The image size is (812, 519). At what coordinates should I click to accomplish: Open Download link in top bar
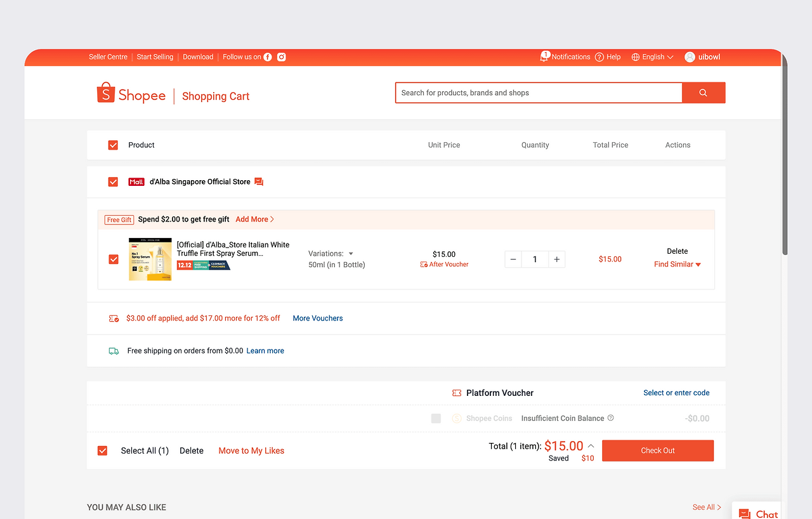198,57
